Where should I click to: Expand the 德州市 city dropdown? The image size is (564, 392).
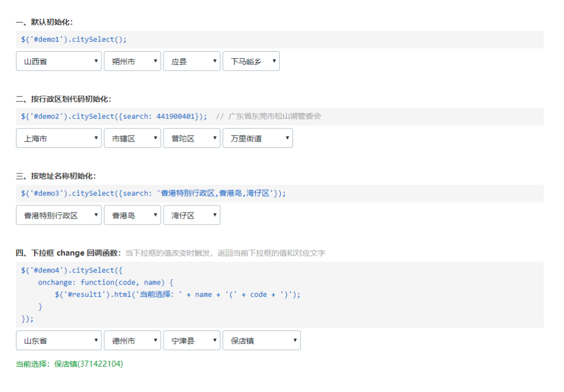[x=132, y=340]
